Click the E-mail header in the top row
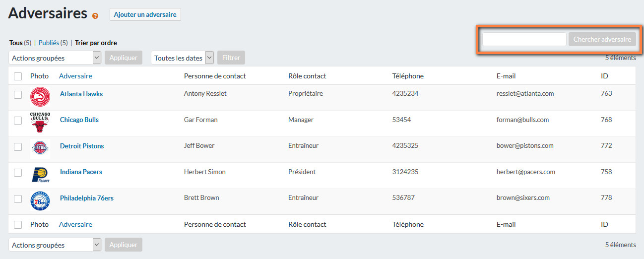 coord(506,76)
